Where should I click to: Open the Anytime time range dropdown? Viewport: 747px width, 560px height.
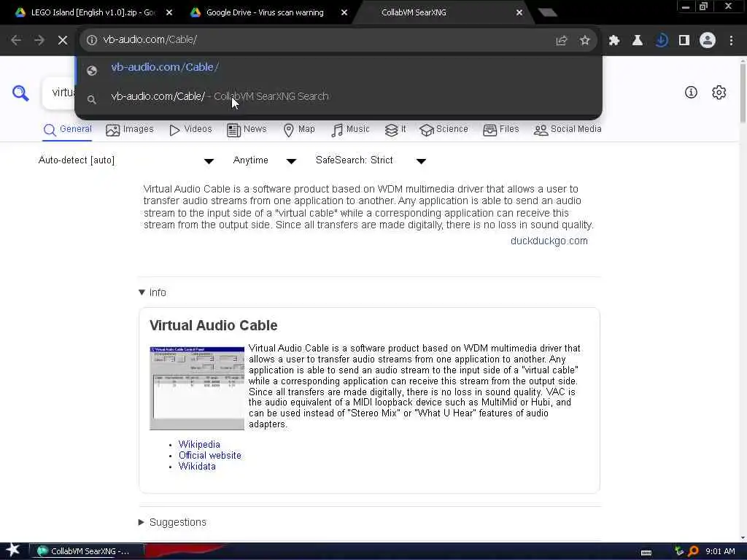(264, 160)
